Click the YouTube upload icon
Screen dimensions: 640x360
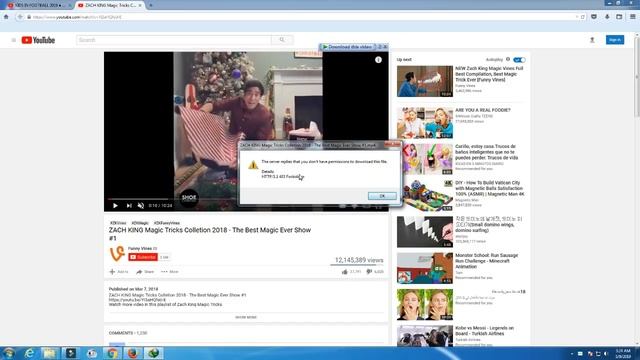(x=592, y=40)
